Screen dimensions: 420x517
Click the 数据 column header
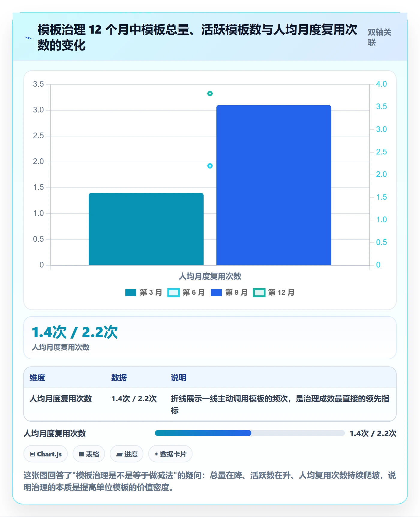pyautogui.click(x=119, y=378)
